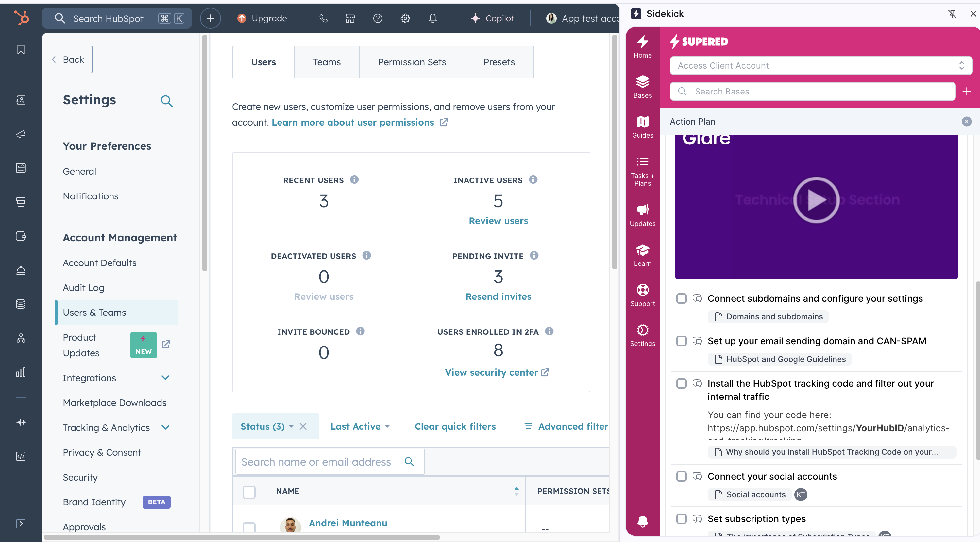980x542 pixels.
Task: Open the data management database icon
Action: coord(21,304)
